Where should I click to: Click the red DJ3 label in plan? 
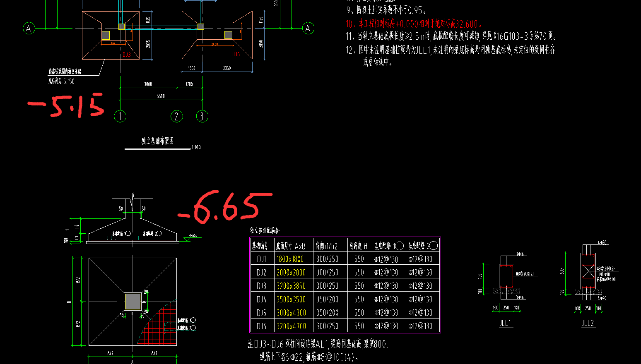126,55
